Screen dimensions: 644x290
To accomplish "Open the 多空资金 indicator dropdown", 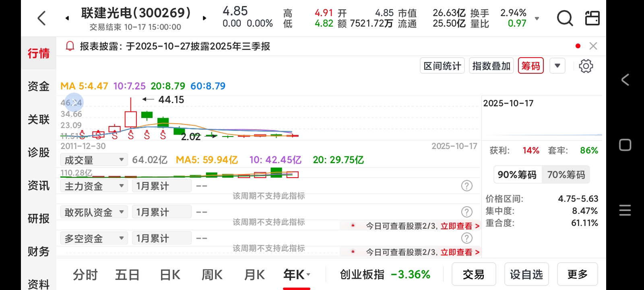I will pos(94,238).
